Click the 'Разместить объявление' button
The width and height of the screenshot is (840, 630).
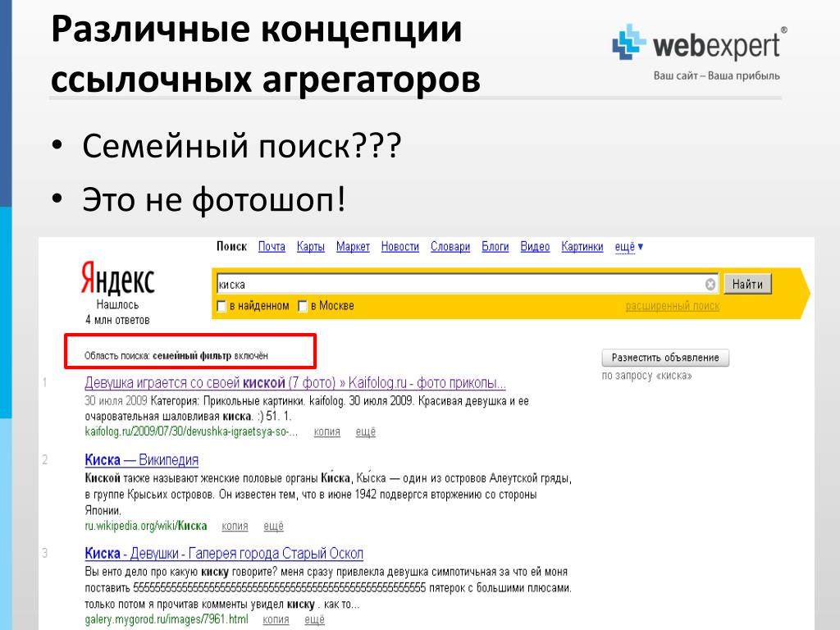665,358
